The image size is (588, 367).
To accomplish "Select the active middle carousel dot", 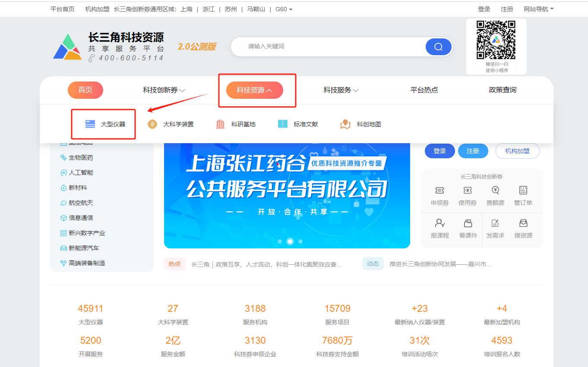I will pyautogui.click(x=290, y=242).
